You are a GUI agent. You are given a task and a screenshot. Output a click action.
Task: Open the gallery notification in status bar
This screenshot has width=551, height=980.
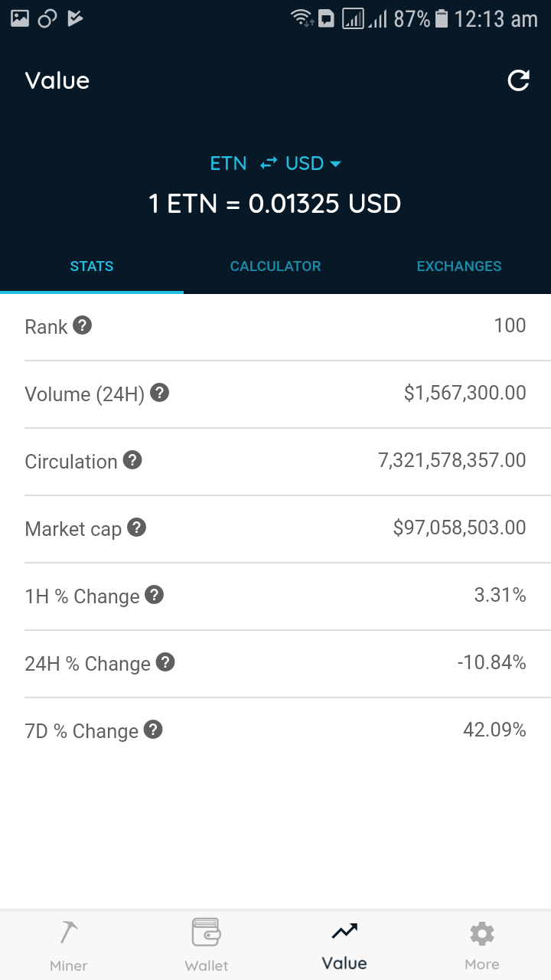(x=20, y=18)
